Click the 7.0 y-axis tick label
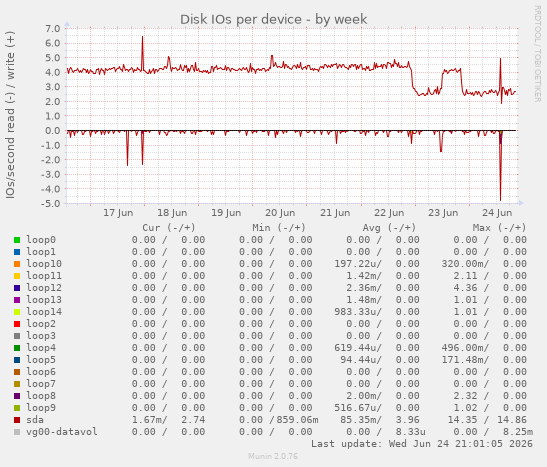 tap(53, 28)
